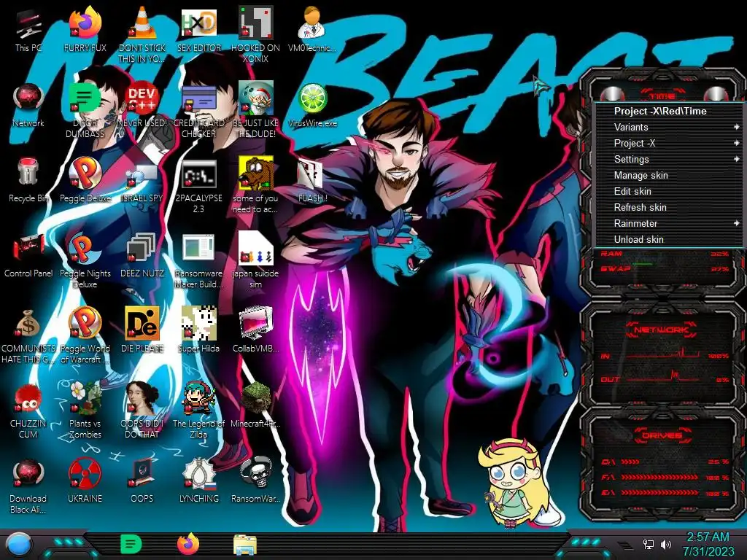This screenshot has height=560, width=747.
Task: Click the RAM usage bar in Rainmeter
Action: (x=664, y=254)
